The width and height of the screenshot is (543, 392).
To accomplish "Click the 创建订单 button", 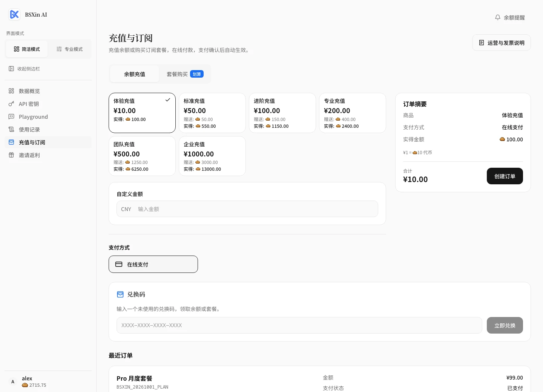I will tap(505, 176).
